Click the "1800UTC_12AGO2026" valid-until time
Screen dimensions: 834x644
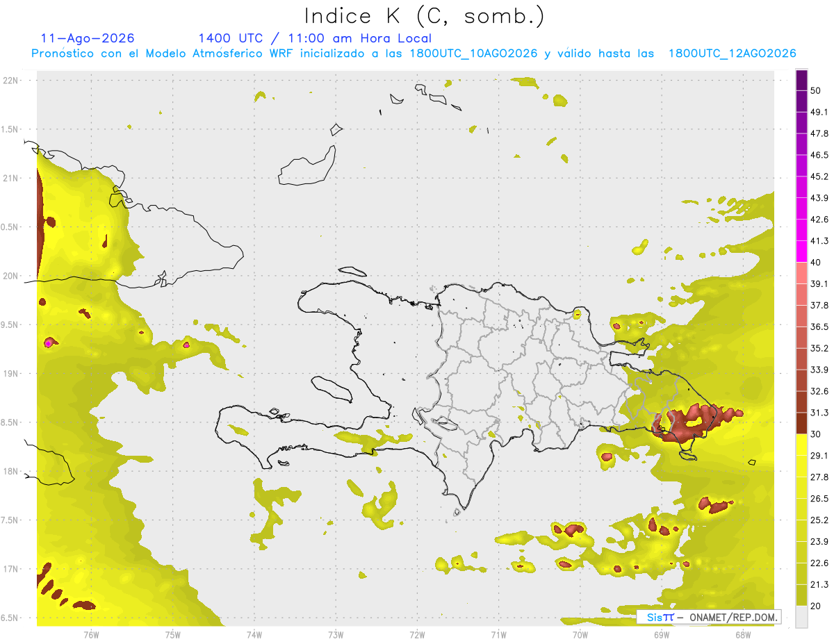(732, 53)
